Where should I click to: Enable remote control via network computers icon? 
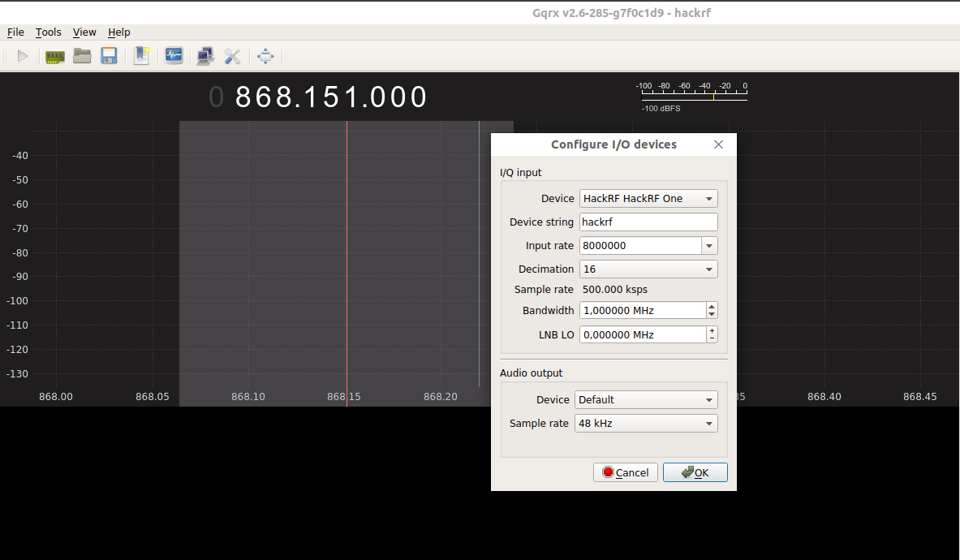coord(205,56)
